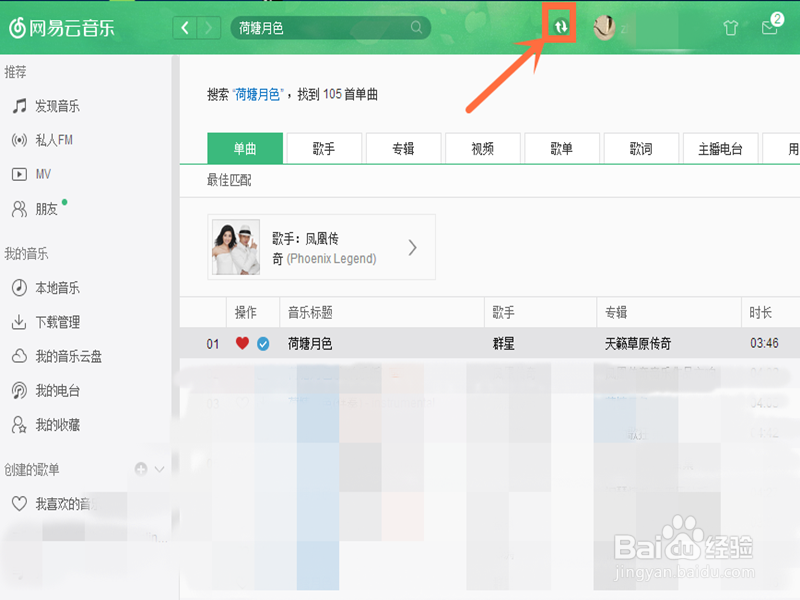Switch to the 专辑 results tab
800x600 pixels.
tap(403, 147)
